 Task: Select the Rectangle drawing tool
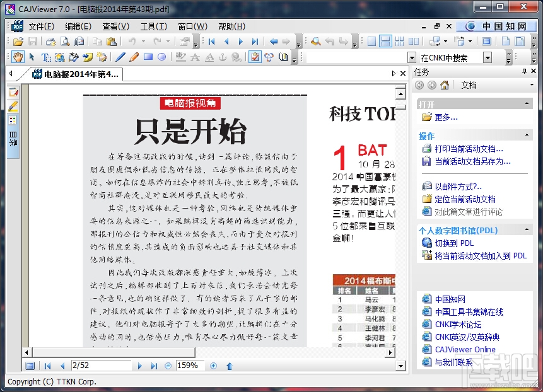click(x=148, y=57)
